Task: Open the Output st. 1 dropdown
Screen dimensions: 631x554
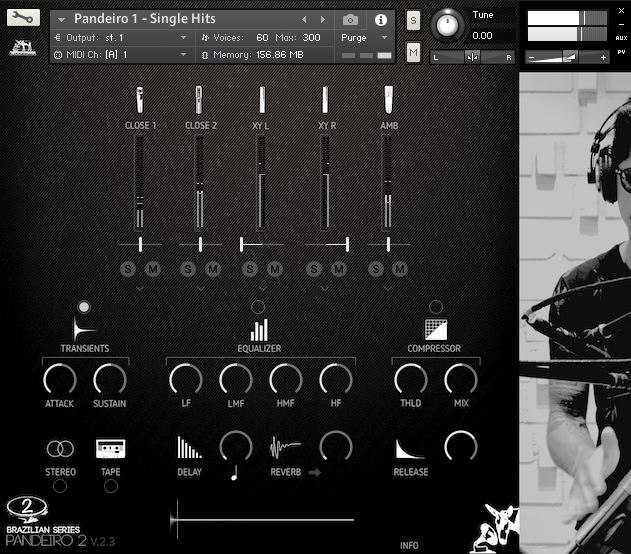Action: tap(120, 38)
